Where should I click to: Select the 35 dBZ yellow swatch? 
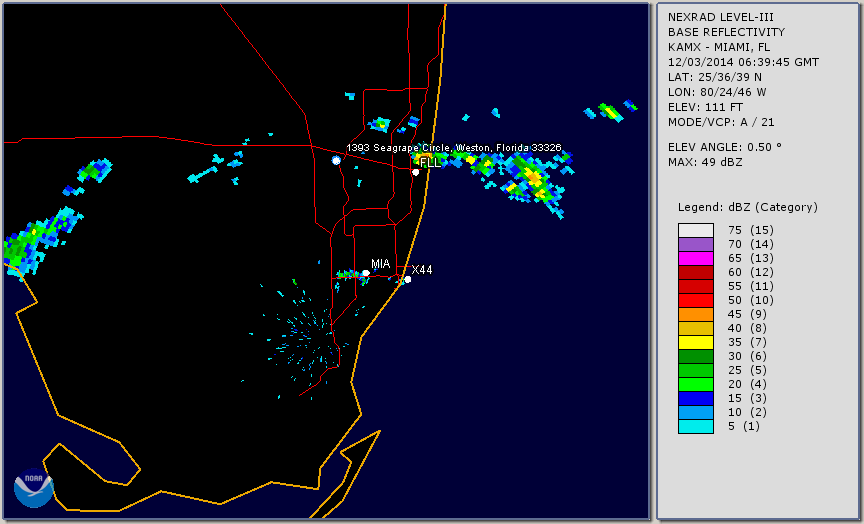(x=696, y=343)
